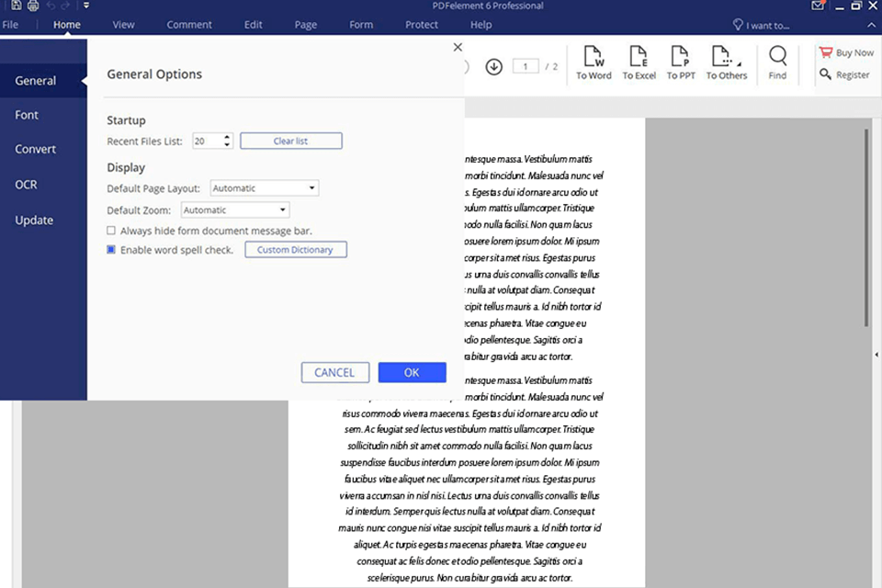Click the page number input field
This screenshot has height=588, width=882.
coord(526,66)
